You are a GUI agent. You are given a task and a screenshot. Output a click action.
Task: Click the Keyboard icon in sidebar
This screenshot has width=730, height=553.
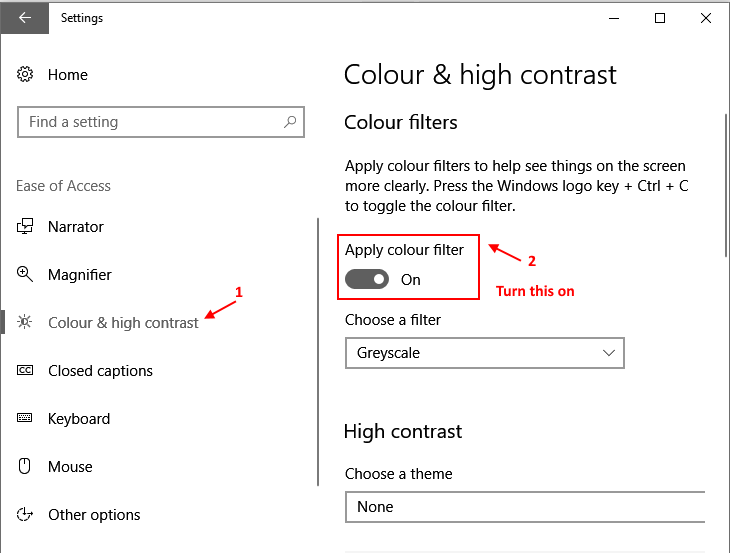coord(25,418)
